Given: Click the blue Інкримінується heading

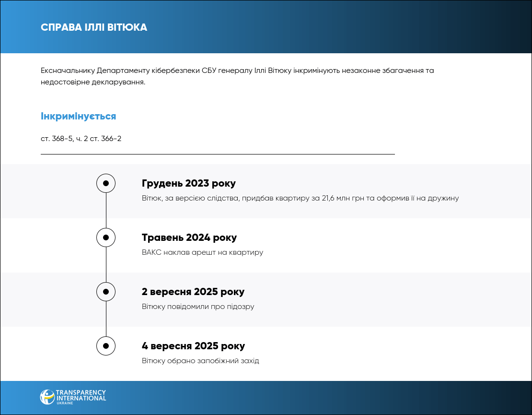Looking at the screenshot, I should pyautogui.click(x=78, y=117).
